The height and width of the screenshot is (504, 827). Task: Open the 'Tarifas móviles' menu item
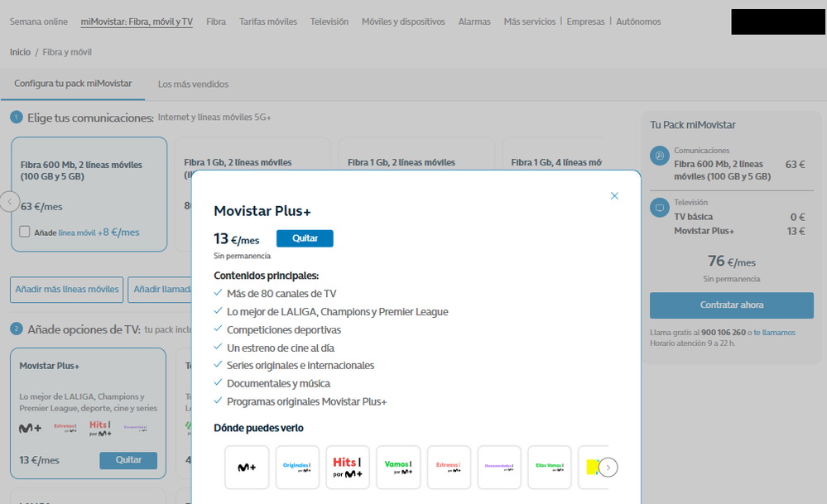pos(268,22)
